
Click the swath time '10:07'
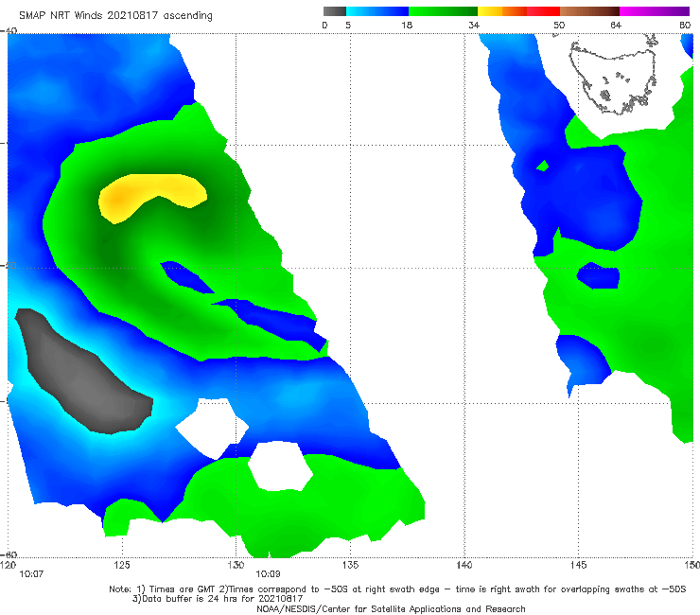point(31,574)
